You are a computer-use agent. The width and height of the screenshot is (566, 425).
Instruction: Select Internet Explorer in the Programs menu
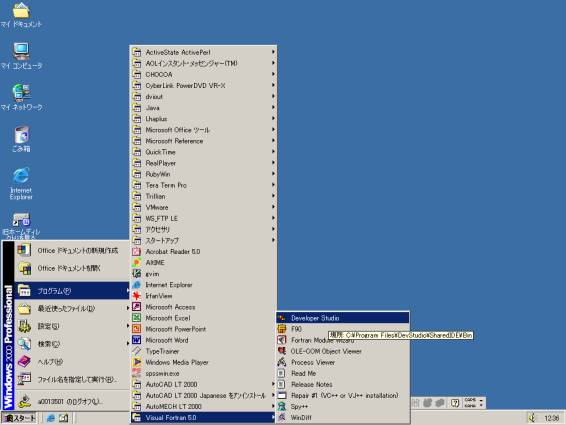click(x=203, y=285)
